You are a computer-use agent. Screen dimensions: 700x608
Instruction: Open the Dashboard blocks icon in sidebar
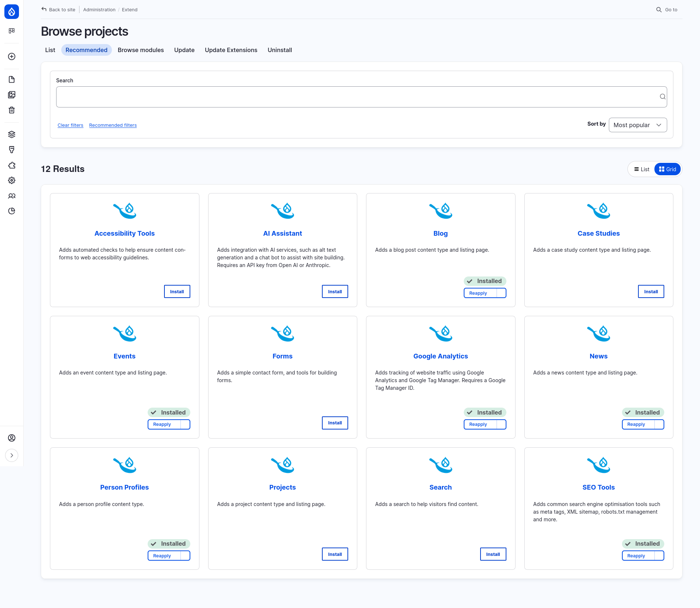[x=12, y=31]
